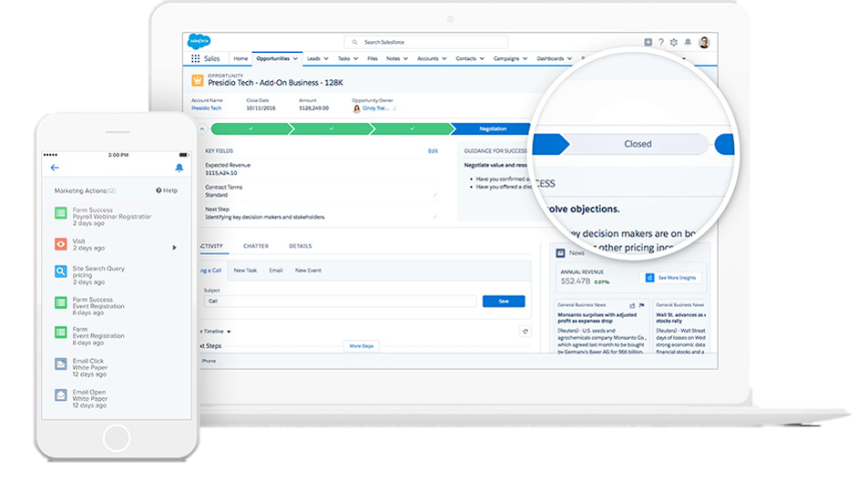Screen dimensions: 868x492
Task: Expand the Contacts tab dropdown arrow
Action: tap(482, 58)
